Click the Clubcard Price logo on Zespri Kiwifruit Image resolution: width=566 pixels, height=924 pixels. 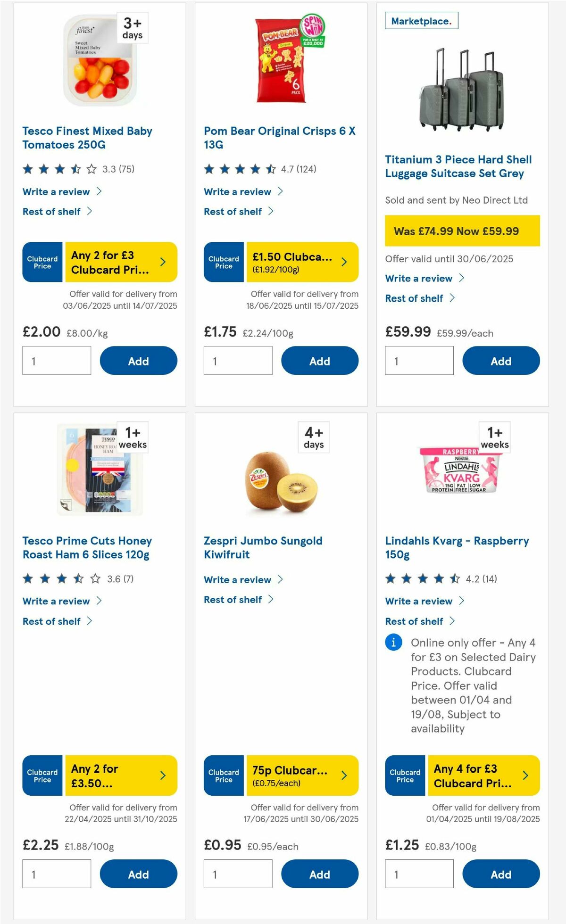pyautogui.click(x=223, y=776)
